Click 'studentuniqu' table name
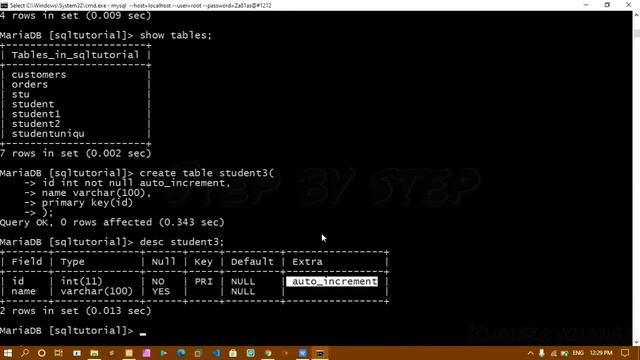This screenshot has width=640, height=360. click(x=48, y=134)
